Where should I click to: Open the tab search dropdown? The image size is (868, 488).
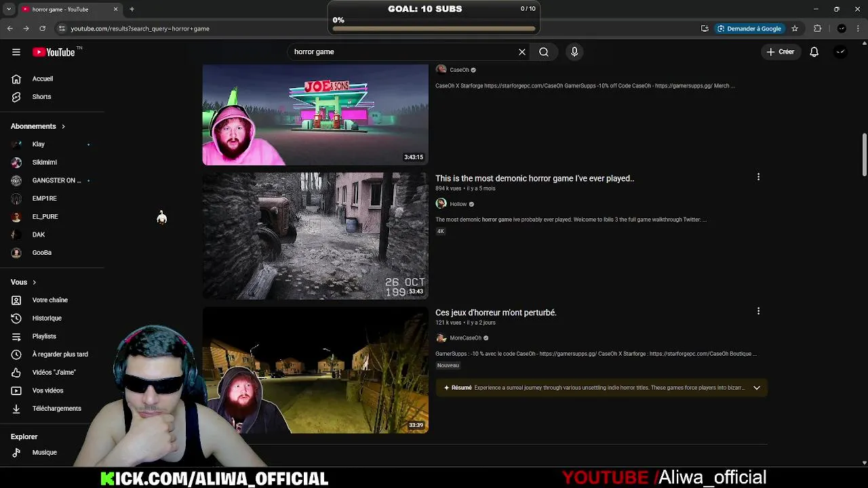pyautogui.click(x=9, y=9)
